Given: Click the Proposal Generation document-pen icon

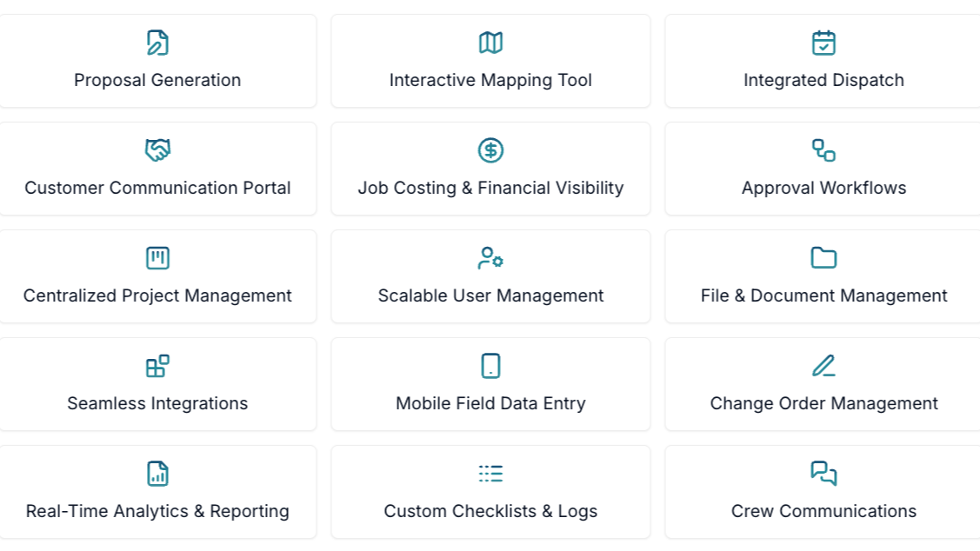Looking at the screenshot, I should point(157,43).
